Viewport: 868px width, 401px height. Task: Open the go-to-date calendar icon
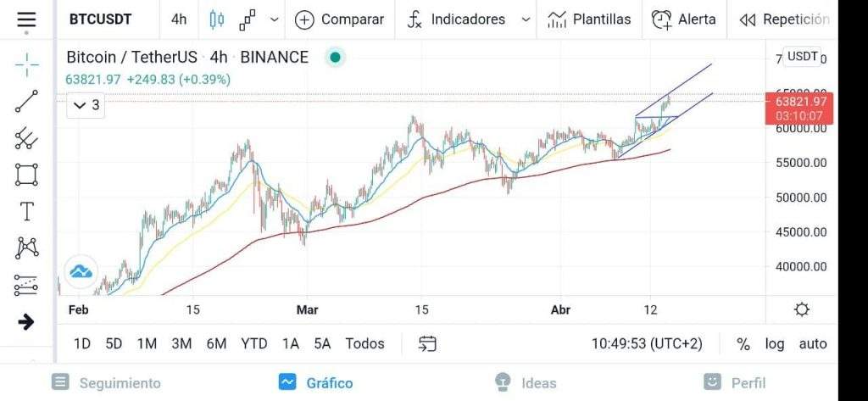pos(428,343)
